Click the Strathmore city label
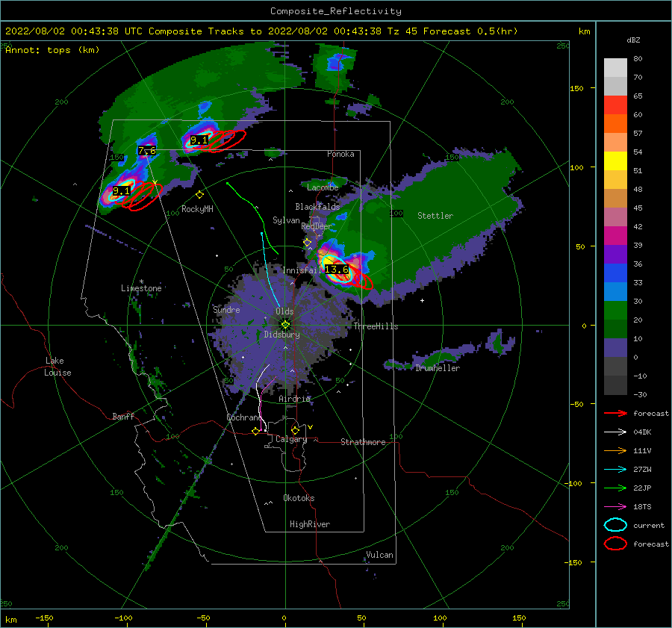 coord(363,442)
